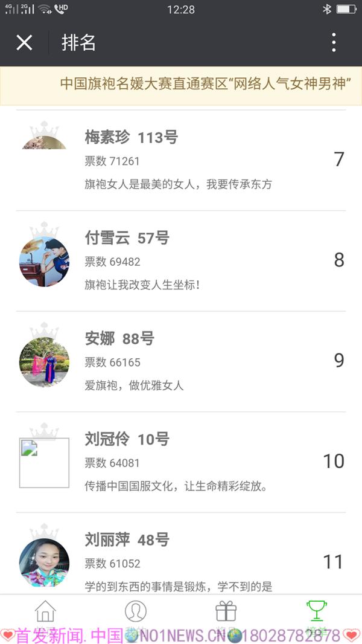This screenshot has height=644, width=362.
Task: Open contestant 付雪云 57号 entry
Action: 181,261
